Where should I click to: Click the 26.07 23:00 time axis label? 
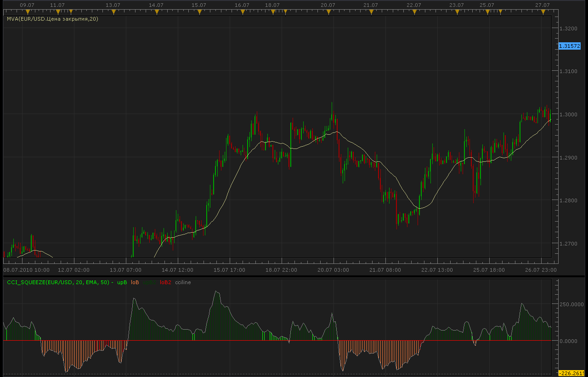(541, 270)
